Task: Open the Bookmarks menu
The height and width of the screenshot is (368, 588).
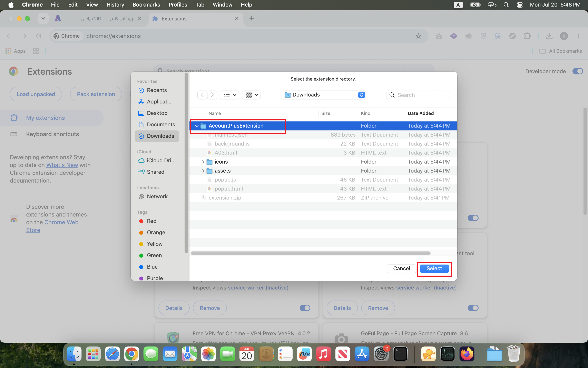Action: click(x=146, y=5)
